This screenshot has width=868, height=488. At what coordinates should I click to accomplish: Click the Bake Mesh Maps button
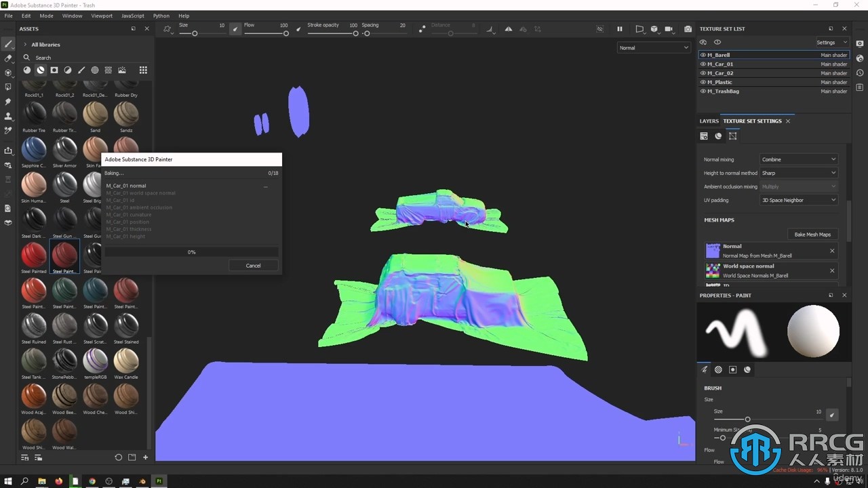pos(812,235)
